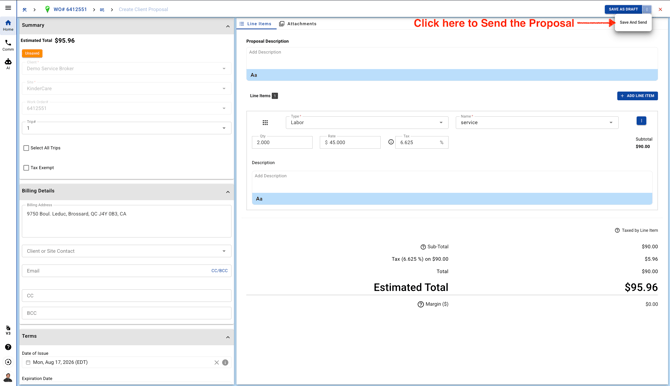670x386 pixels.
Task: Open Aa formatting bar under line item Description
Action: (452, 199)
